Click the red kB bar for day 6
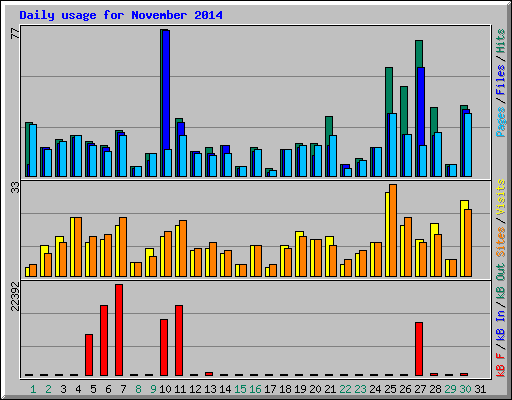Viewport: 512px width, 400px height. point(104,340)
